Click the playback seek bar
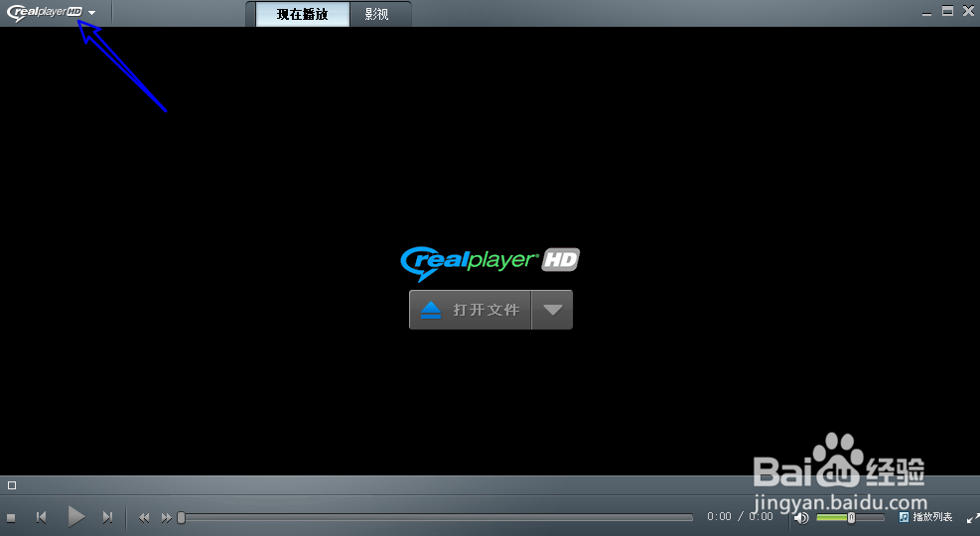Viewport: 980px width, 536px height. (x=436, y=517)
